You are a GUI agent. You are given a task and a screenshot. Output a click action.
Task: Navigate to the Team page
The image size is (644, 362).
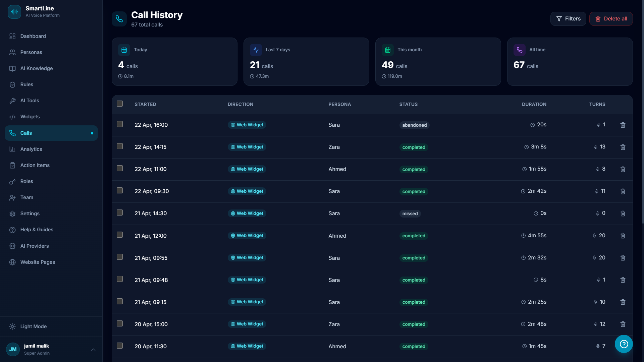27,197
